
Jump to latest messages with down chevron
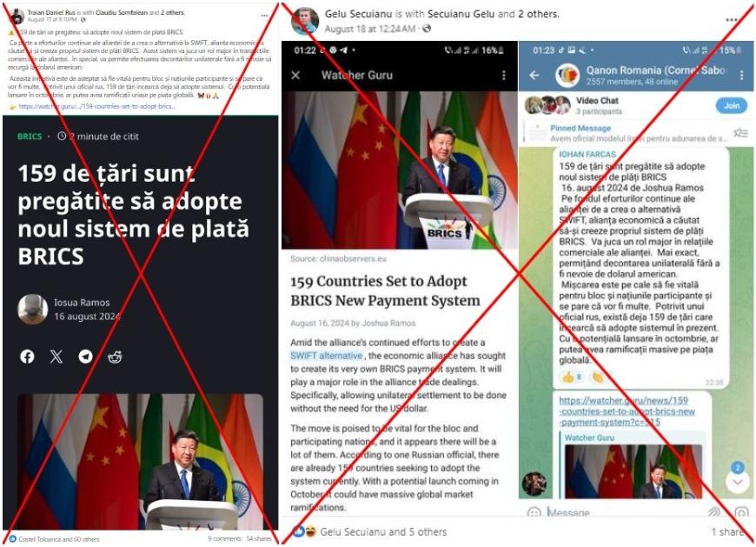tap(737, 482)
